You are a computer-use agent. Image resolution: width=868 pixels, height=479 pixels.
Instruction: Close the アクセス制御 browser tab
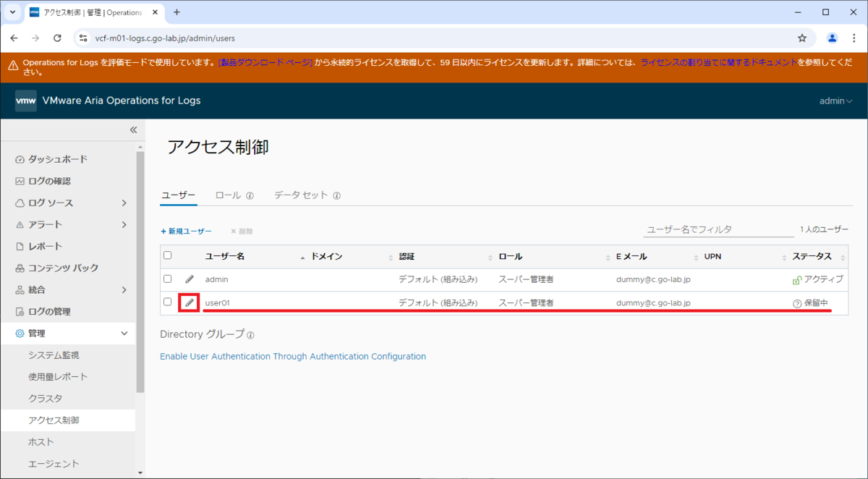point(155,12)
